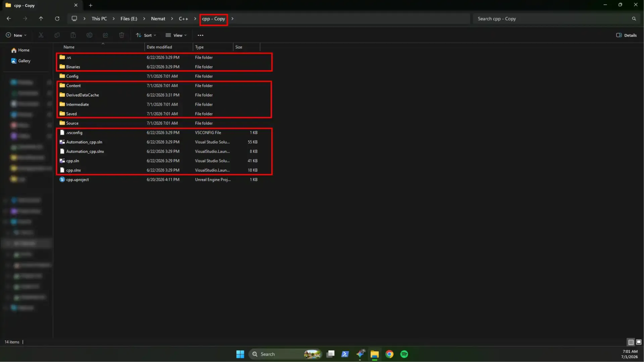Sort by Date modified column header
644x362 pixels.
pyautogui.click(x=169, y=47)
